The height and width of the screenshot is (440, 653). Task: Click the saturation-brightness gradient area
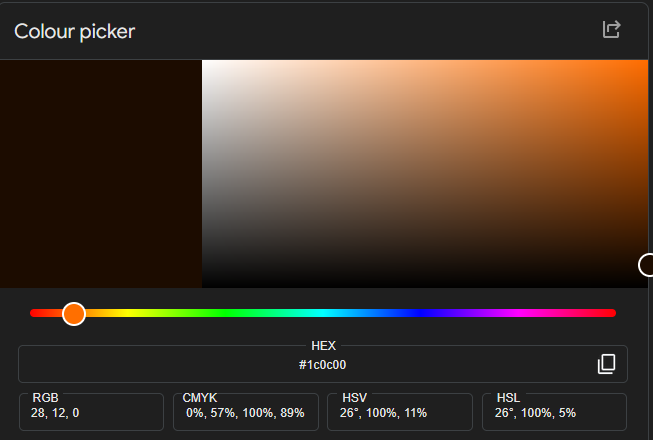pos(425,174)
